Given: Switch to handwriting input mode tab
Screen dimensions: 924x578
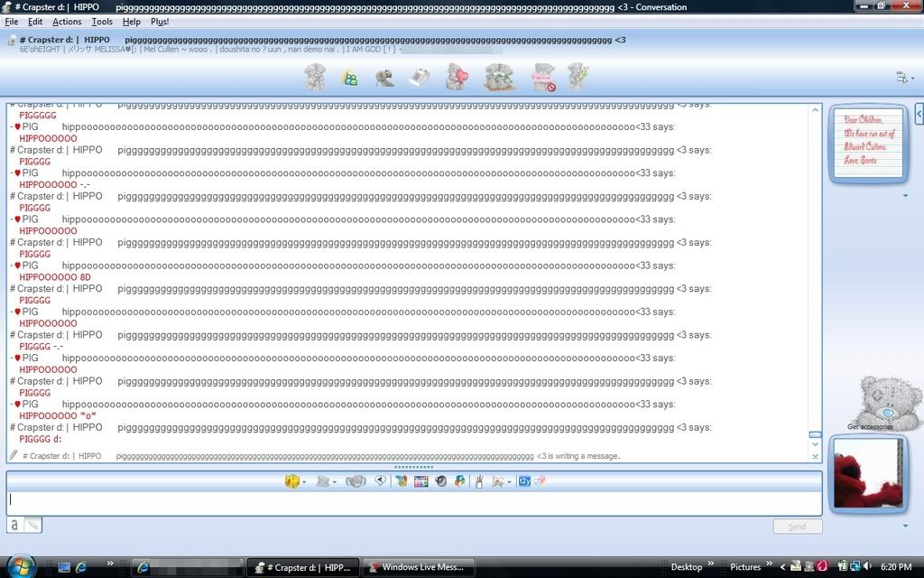Looking at the screenshot, I should 32,524.
